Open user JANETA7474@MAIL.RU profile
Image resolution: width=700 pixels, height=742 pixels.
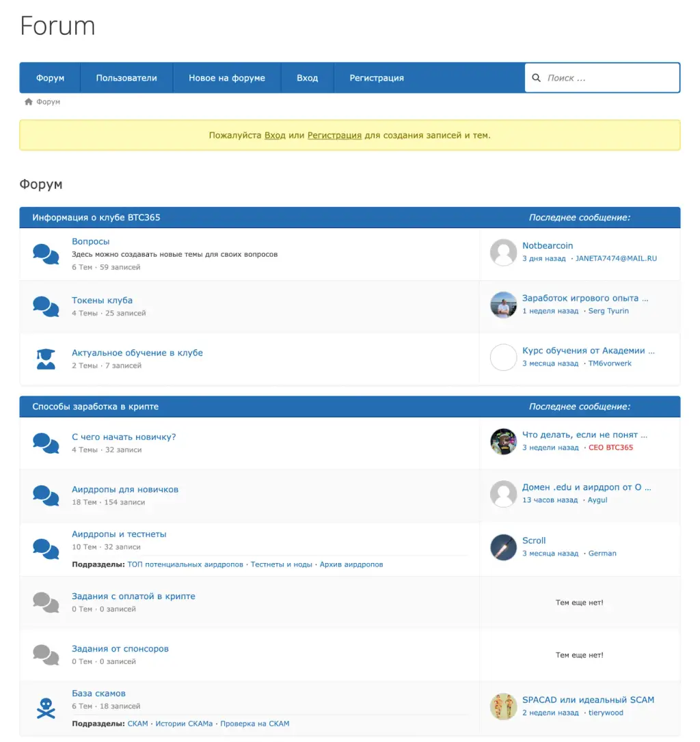[616, 258]
